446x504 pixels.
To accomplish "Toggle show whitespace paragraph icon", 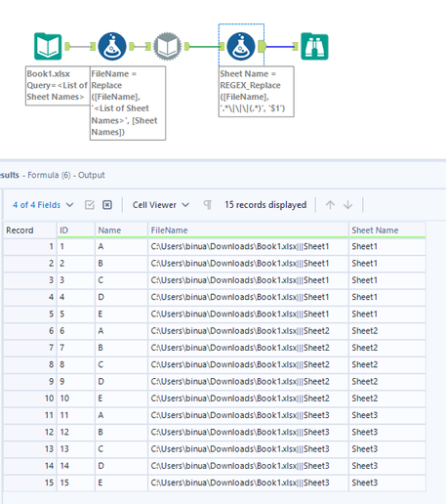I will pos(207,205).
